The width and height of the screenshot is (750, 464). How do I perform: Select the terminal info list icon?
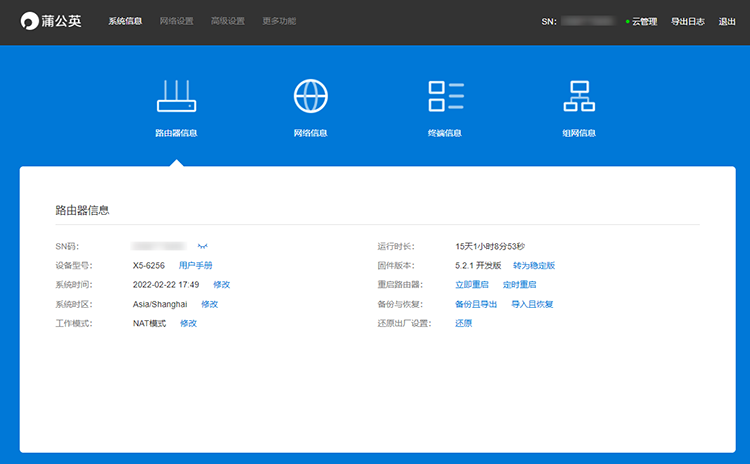pyautogui.click(x=445, y=96)
